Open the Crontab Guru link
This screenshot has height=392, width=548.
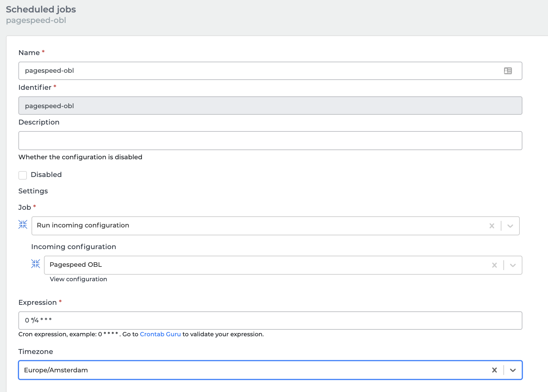160,334
